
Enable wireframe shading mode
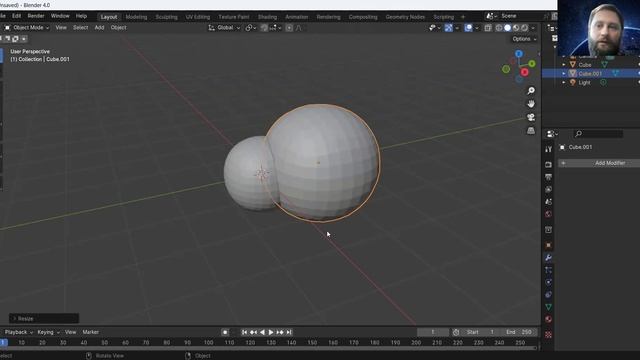tap(499, 28)
